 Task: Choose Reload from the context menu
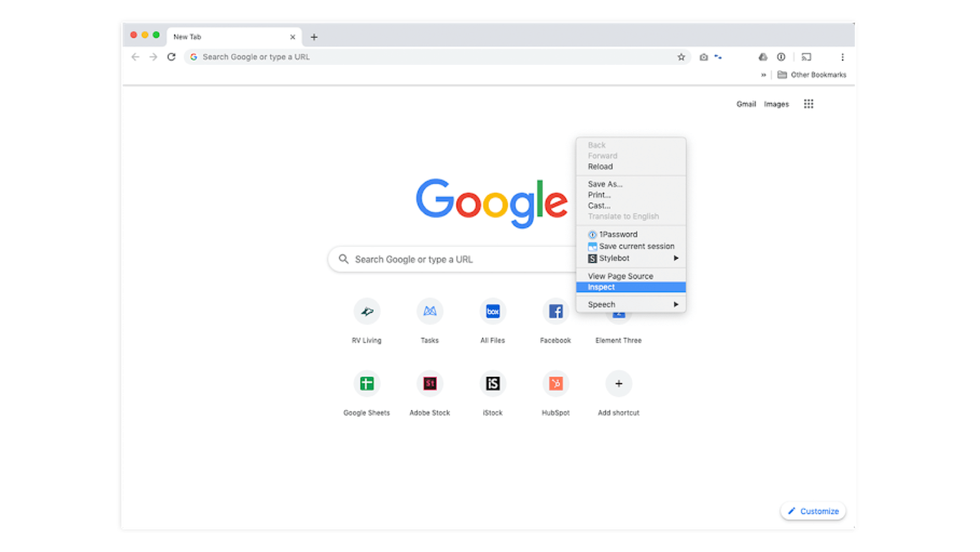tap(631, 166)
